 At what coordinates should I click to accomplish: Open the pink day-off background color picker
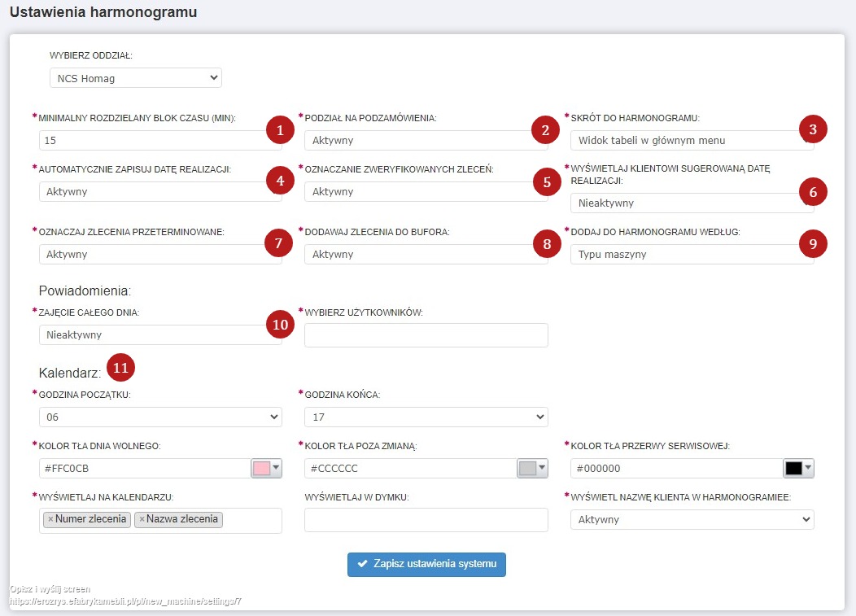tap(266, 468)
